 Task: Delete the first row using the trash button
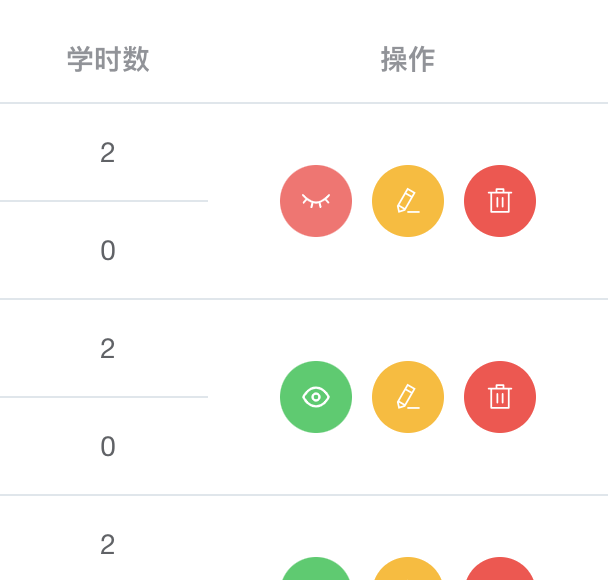tap(500, 201)
